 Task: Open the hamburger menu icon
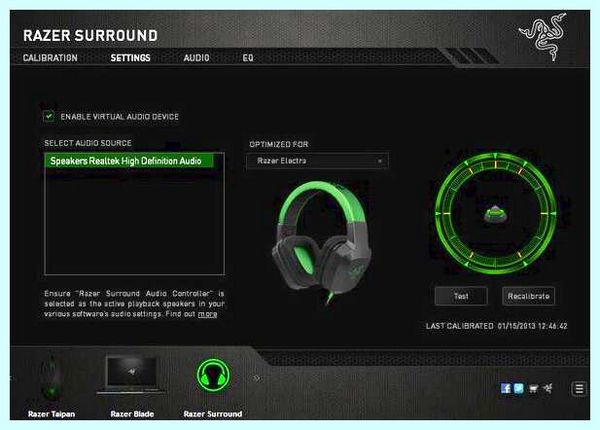(x=579, y=389)
